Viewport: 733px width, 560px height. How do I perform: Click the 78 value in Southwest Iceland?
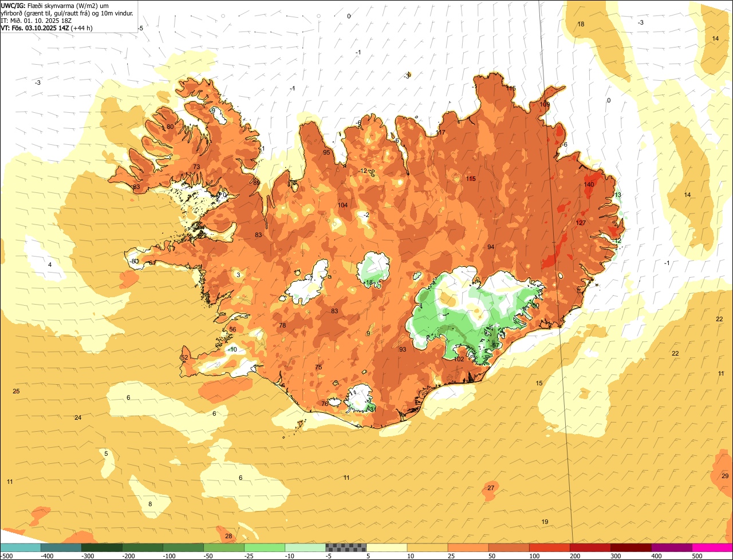[282, 325]
